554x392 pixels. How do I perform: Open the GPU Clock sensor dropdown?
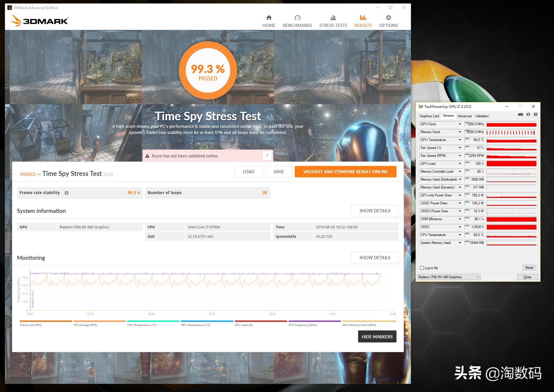tap(460, 124)
